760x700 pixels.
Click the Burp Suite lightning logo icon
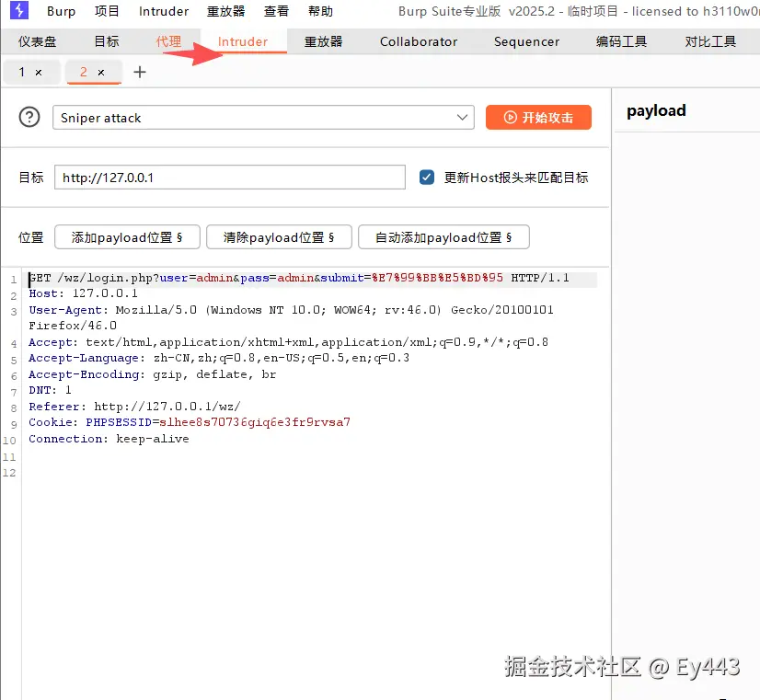tap(19, 10)
